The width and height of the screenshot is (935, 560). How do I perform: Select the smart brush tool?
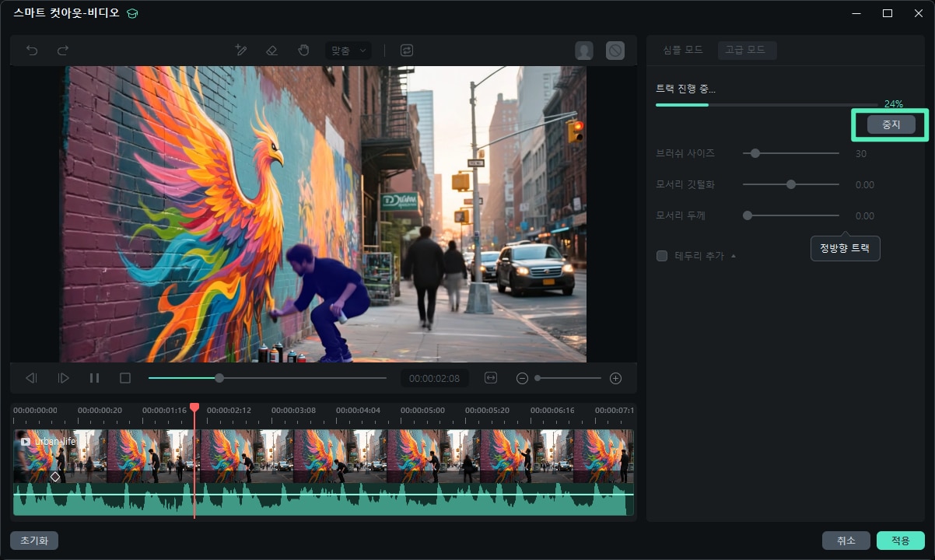[241, 51]
